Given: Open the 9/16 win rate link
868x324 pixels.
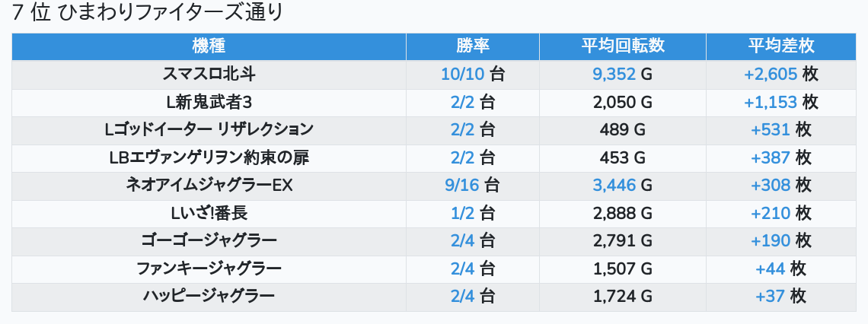Looking at the screenshot, I should [462, 185].
